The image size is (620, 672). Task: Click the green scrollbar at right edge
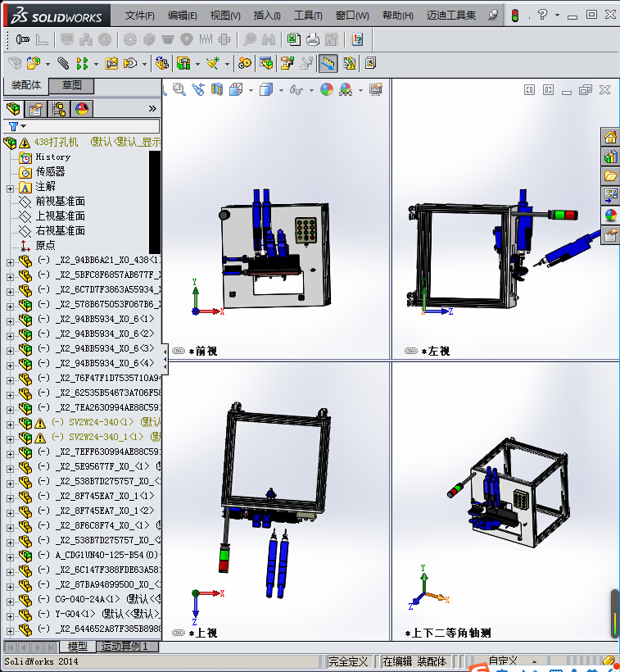pyautogui.click(x=615, y=614)
